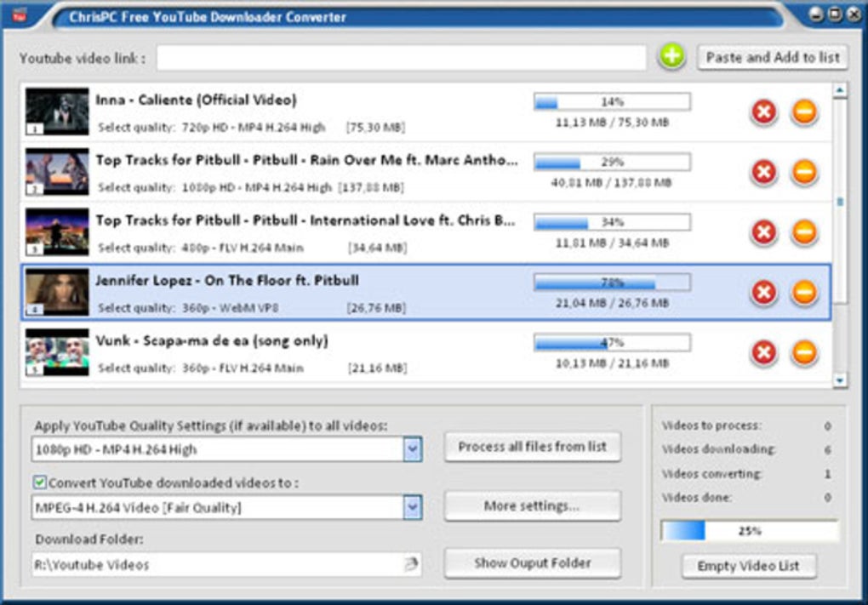Viewport: 868px width, 605px height.
Task: Click the browse icon in the Download Folder field
Action: click(411, 564)
